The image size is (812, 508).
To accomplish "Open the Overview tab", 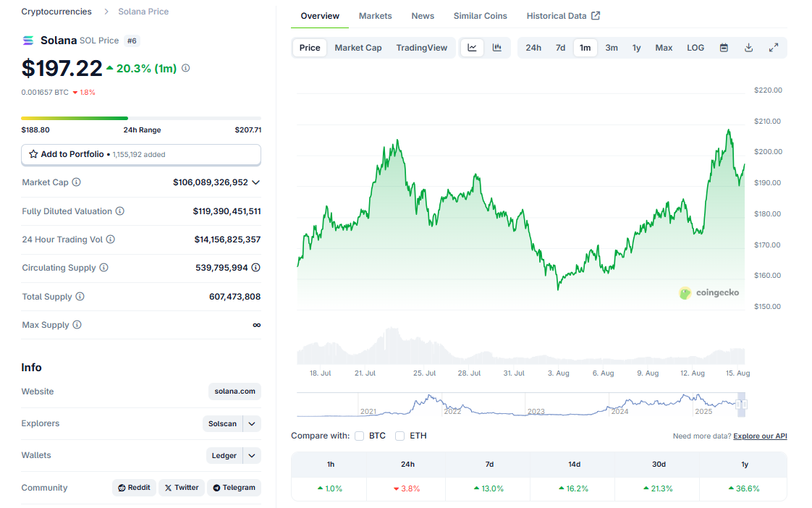I will (320, 16).
